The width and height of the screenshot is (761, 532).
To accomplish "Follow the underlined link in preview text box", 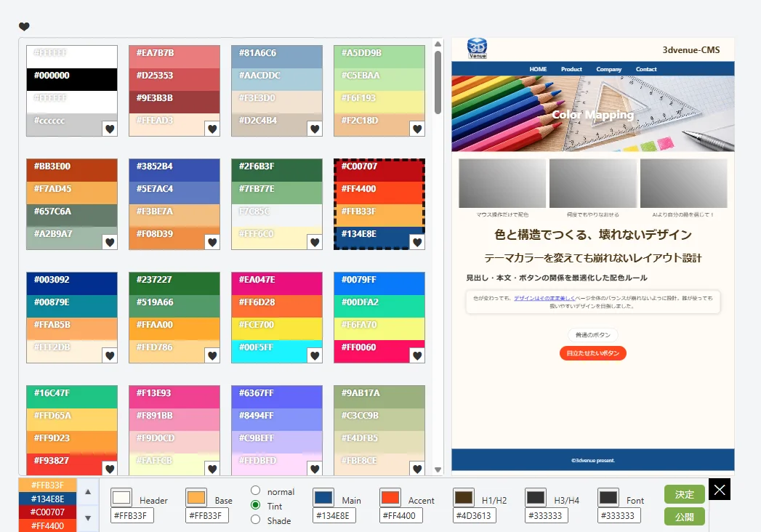I will [x=544, y=298].
